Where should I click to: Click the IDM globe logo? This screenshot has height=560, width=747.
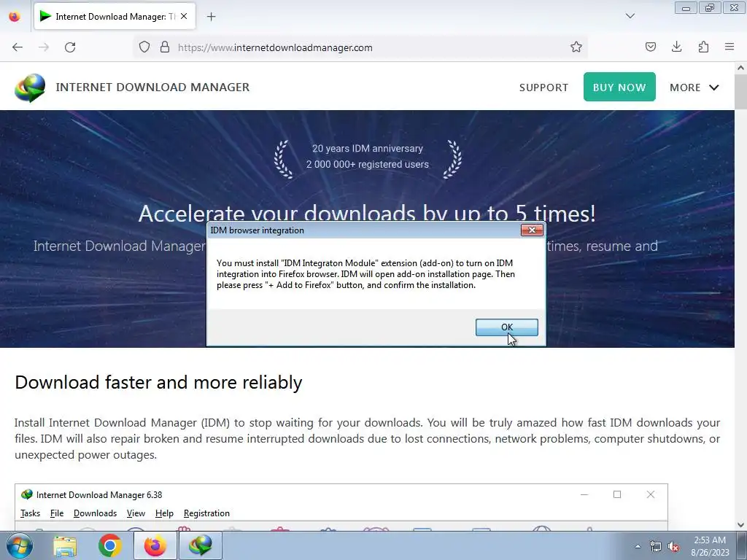coord(30,87)
